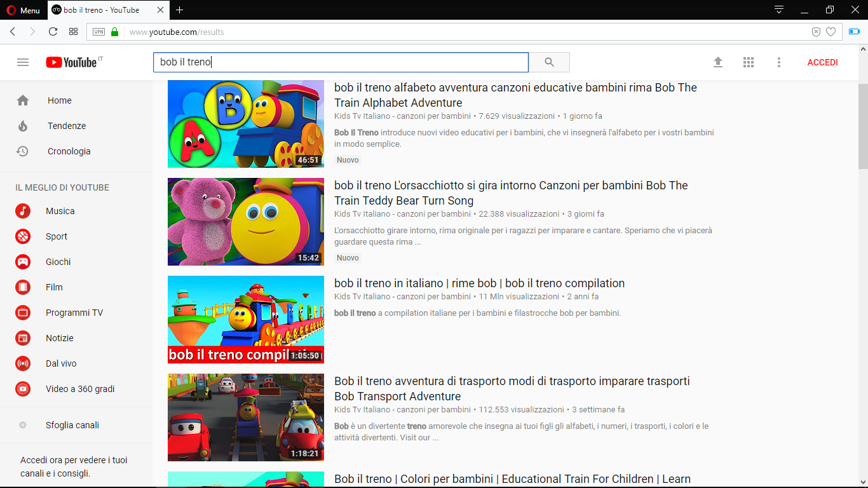The image size is (868, 488).
Task: Click the ACCEDI sign-in button
Action: point(822,62)
